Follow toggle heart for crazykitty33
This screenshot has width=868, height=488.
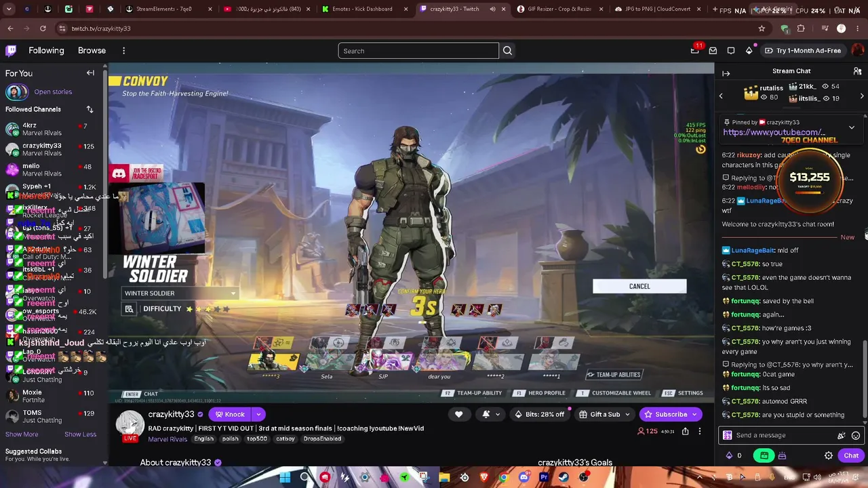(458, 414)
